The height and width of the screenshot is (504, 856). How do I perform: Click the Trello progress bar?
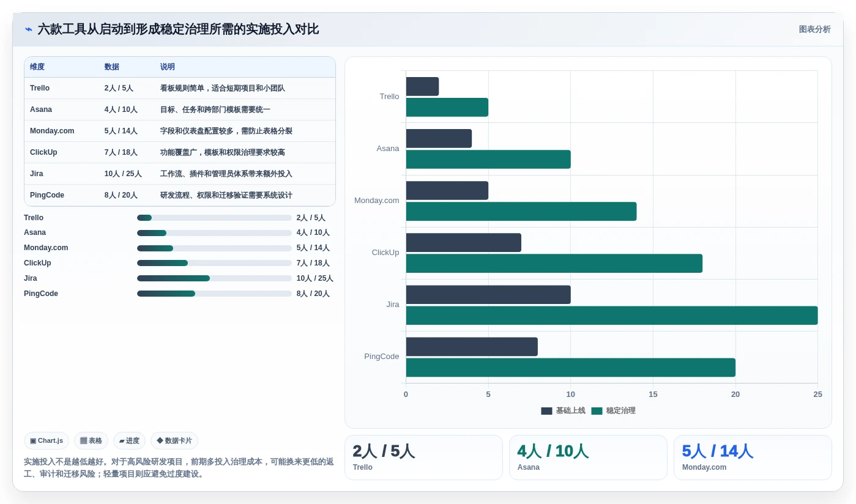click(x=214, y=218)
